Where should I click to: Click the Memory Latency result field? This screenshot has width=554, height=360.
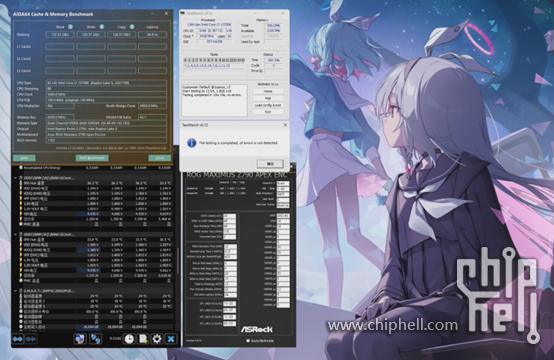pyautogui.click(x=152, y=35)
